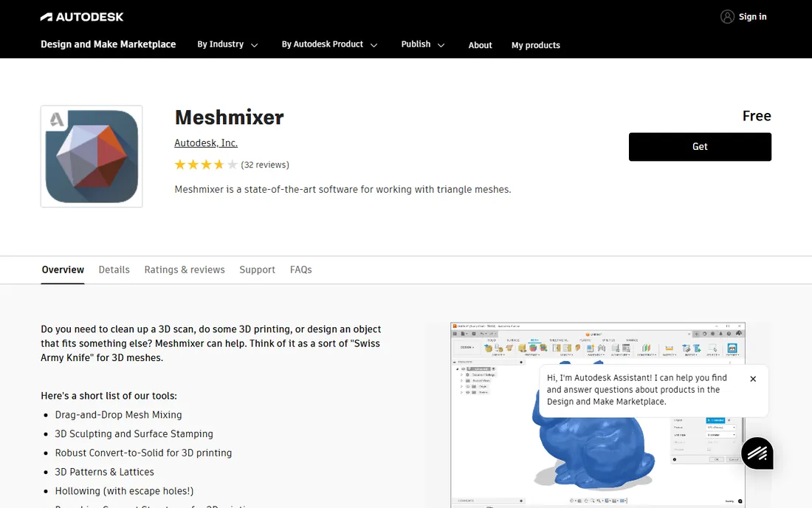
Task: Click 'Here's a short list of our tools' text
Action: 109,397
